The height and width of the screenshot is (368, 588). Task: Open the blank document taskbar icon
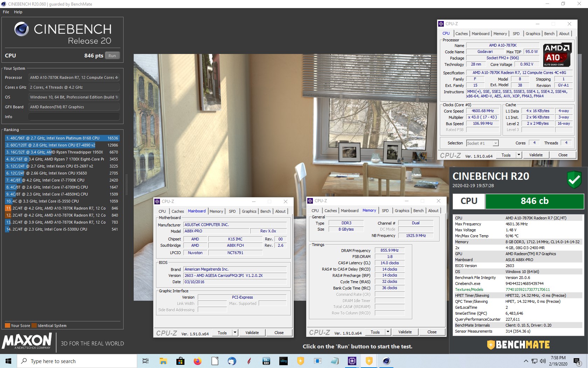click(x=215, y=361)
